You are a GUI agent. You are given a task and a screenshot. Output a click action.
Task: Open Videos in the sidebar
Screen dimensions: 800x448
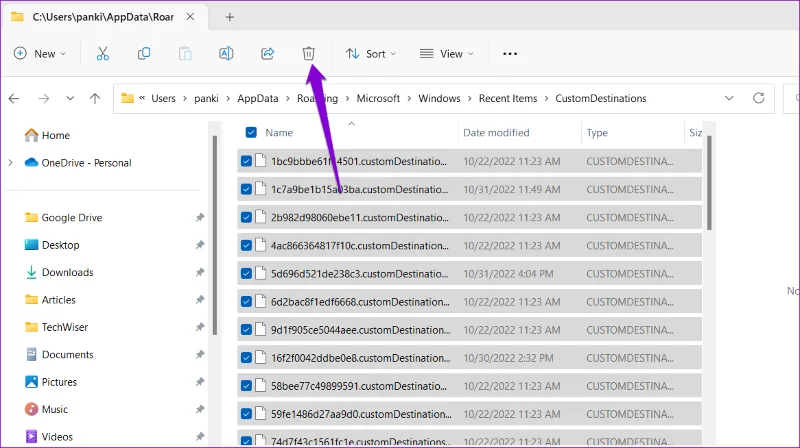[x=48, y=437]
